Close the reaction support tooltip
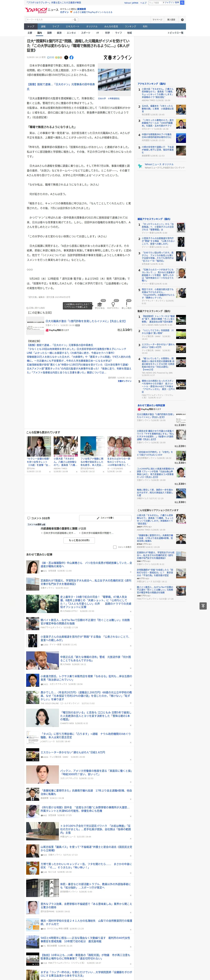The width and height of the screenshot is (210, 980). click(91, 304)
